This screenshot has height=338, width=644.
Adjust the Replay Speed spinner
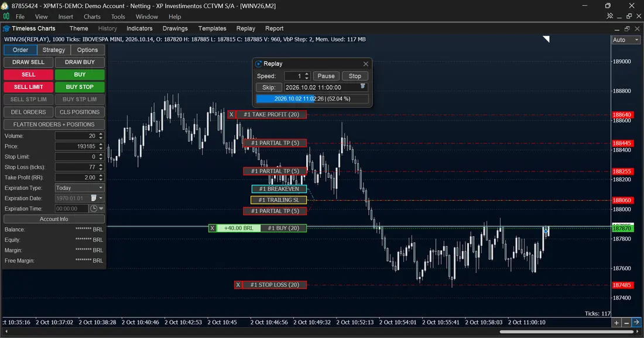pyautogui.click(x=306, y=76)
